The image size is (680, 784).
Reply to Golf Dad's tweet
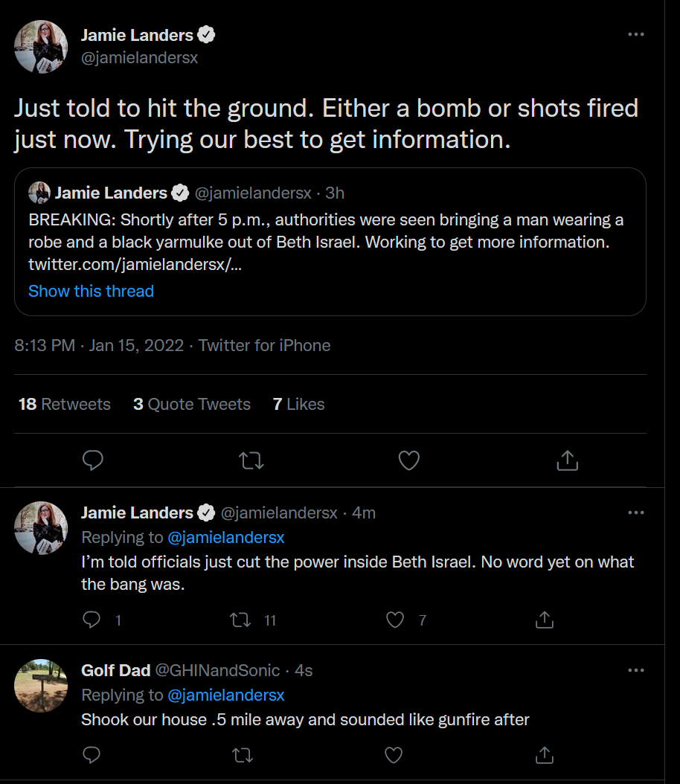92,754
